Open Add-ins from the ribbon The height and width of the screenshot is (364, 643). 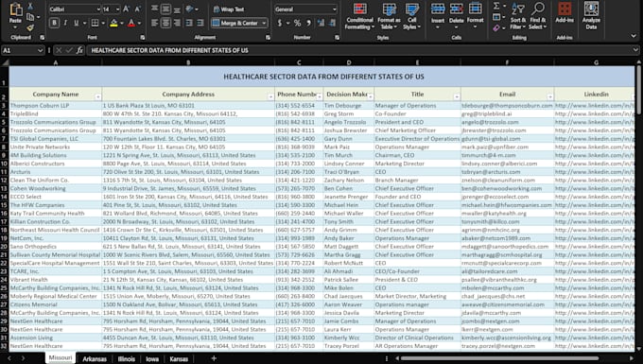click(565, 12)
